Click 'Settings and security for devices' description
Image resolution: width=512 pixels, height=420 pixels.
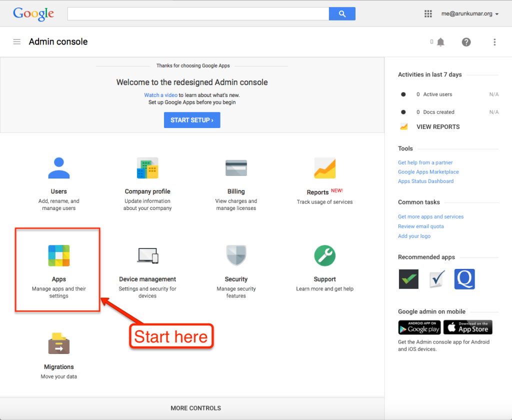coord(147,292)
